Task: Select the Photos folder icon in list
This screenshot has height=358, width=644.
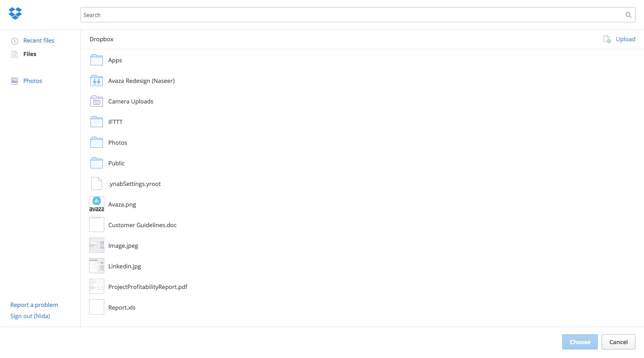Action: [97, 142]
